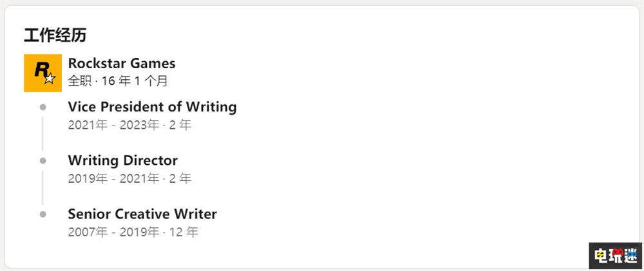Click timeline dot beside Vice President of Writing
The image size is (644, 271).
click(43, 106)
